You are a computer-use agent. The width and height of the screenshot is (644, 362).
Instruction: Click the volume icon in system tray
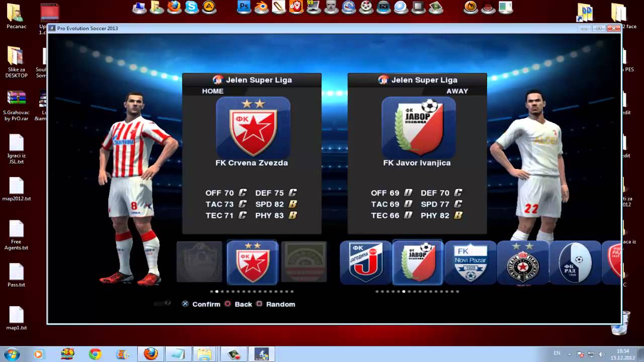coord(602,354)
